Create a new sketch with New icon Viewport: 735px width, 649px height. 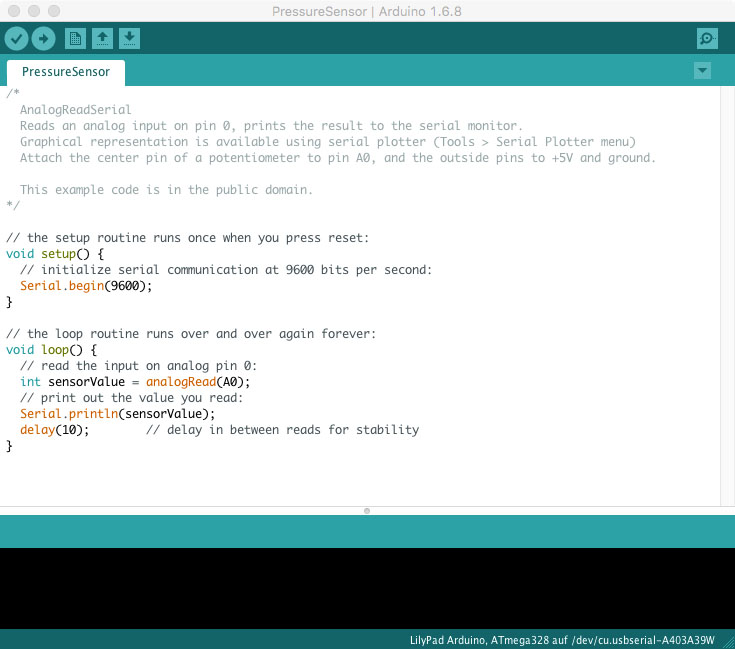[x=75, y=38]
